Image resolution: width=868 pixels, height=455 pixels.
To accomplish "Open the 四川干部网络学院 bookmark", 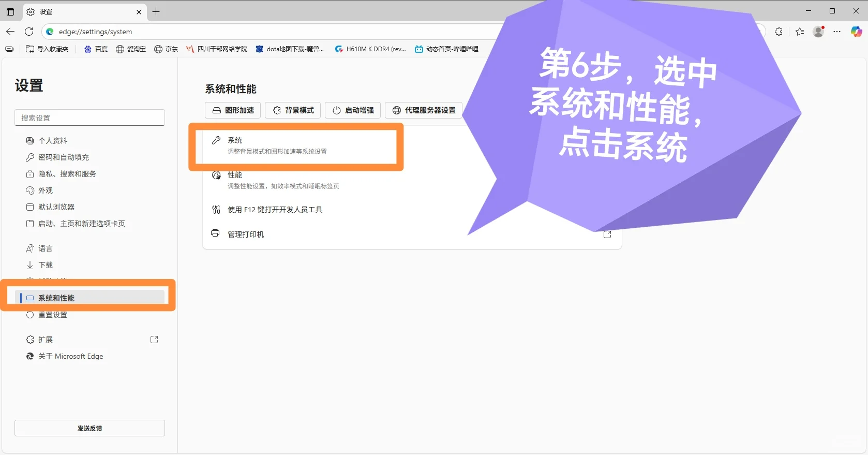I will point(217,49).
